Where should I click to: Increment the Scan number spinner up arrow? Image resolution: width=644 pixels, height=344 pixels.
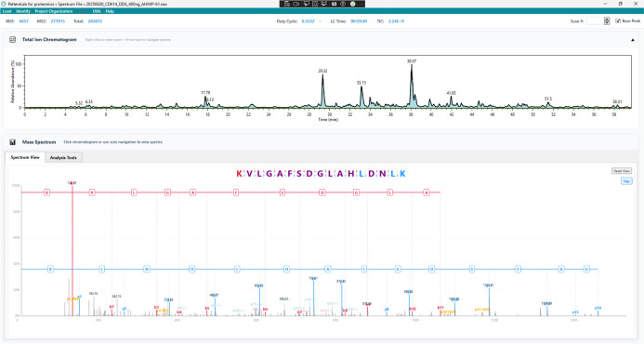(607, 20)
